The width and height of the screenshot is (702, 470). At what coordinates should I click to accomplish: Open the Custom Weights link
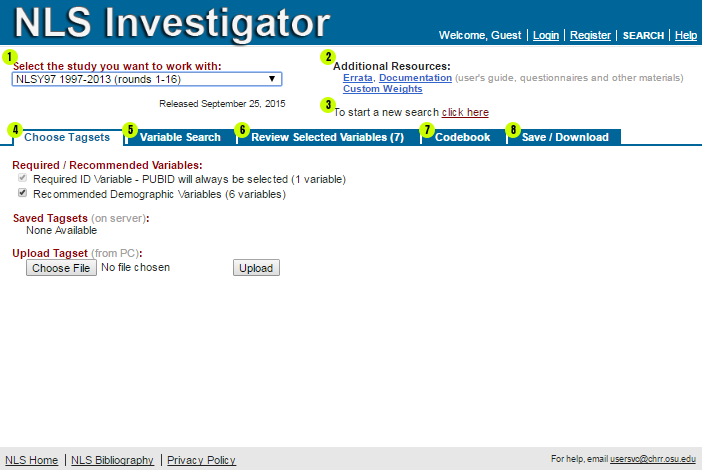coord(382,89)
